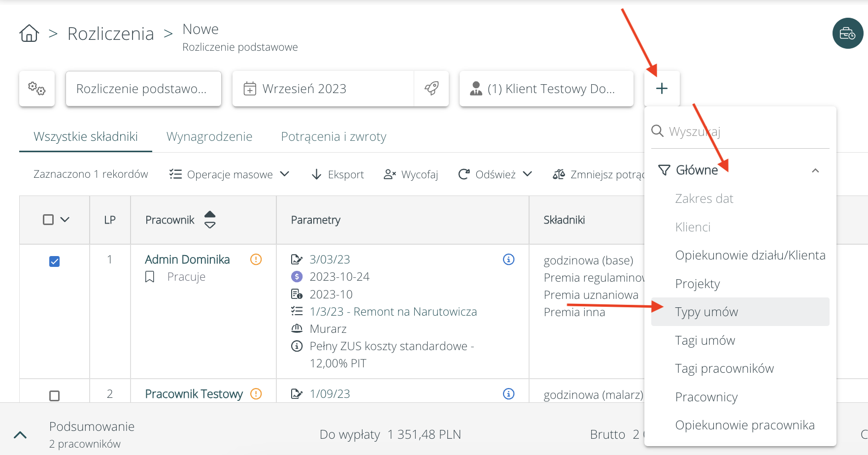Click the Wyszukaj search field
The width and height of the screenshot is (868, 455).
click(x=739, y=131)
